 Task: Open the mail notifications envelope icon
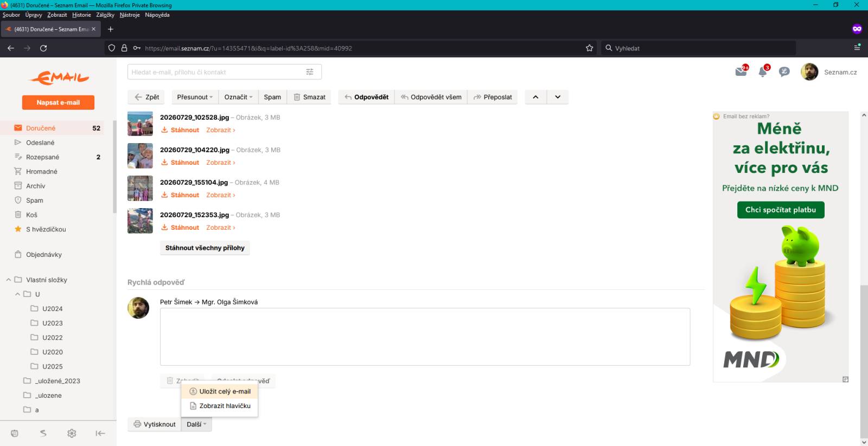[741, 71]
